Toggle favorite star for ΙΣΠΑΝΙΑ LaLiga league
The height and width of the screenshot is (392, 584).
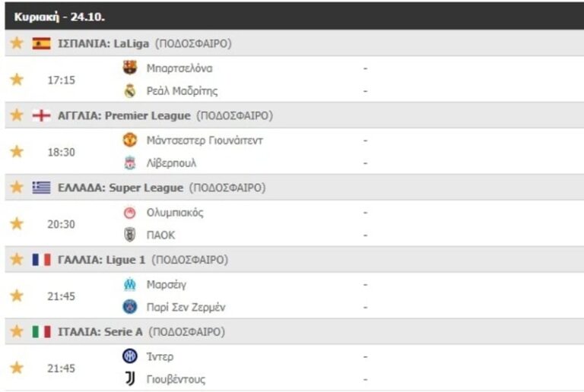pos(17,43)
